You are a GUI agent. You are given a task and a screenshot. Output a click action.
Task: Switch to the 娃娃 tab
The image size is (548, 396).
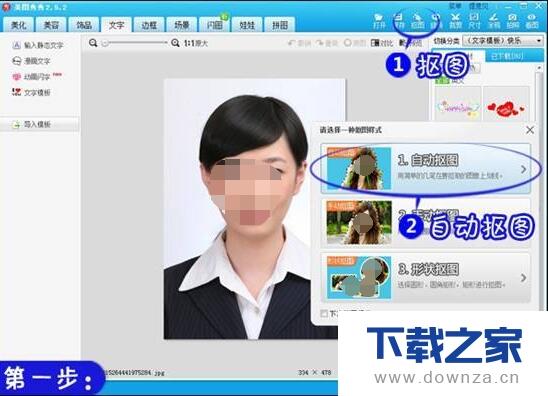247,24
